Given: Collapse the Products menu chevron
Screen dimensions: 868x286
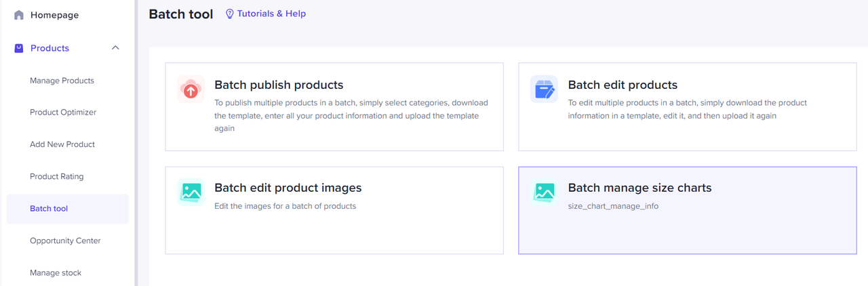Looking at the screenshot, I should pos(115,48).
